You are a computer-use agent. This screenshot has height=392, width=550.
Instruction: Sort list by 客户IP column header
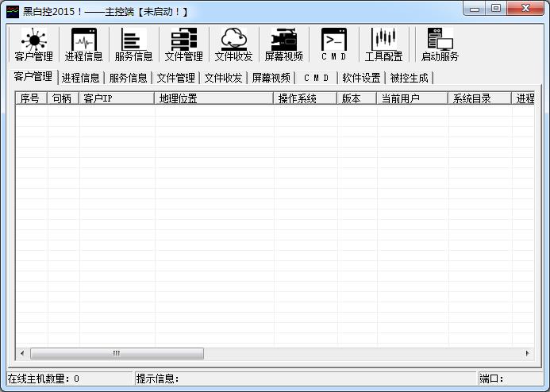tap(116, 99)
